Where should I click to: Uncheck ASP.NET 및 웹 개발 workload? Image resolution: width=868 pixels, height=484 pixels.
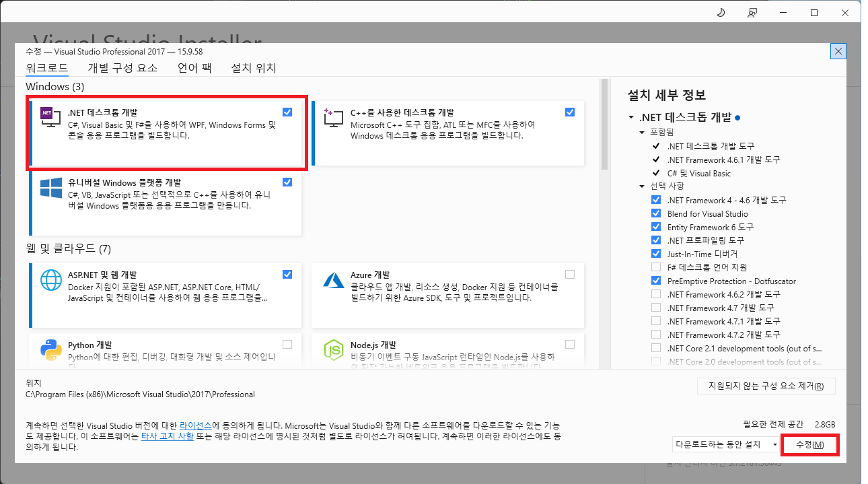[x=287, y=274]
